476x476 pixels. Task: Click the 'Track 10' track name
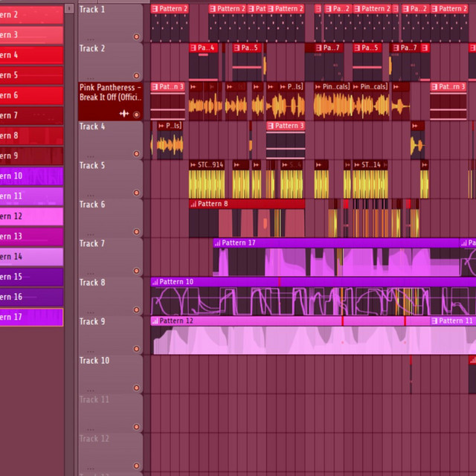[94, 361]
